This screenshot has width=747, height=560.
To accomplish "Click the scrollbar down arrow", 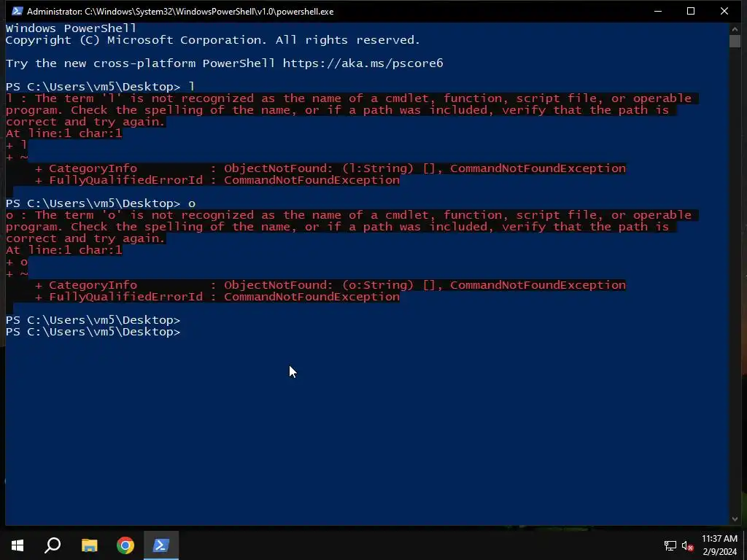I will 735,518.
